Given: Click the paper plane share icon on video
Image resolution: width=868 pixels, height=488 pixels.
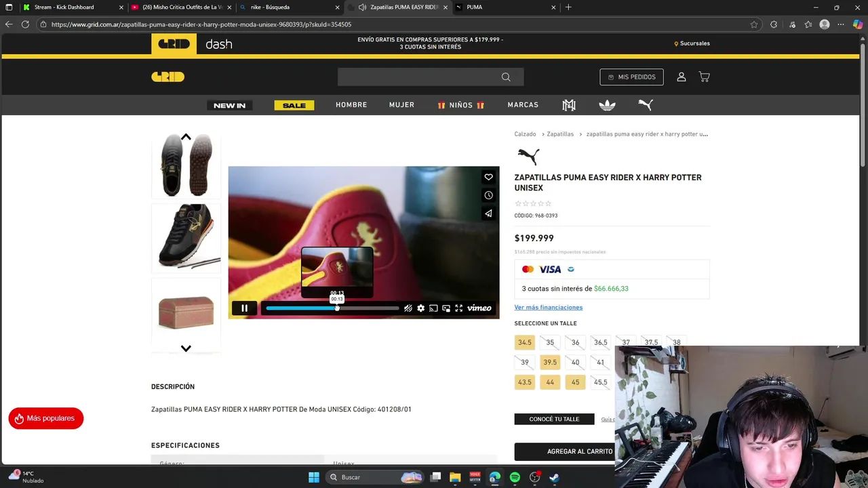Looking at the screenshot, I should [x=488, y=213].
